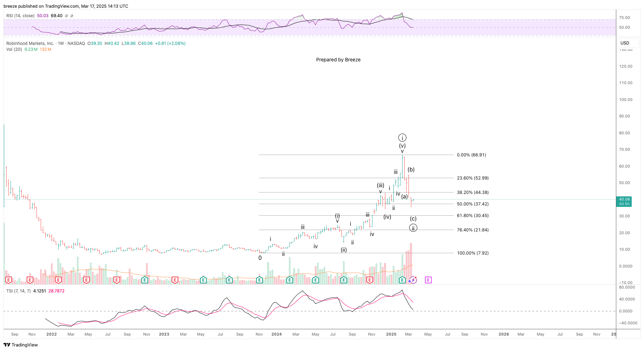Click the wave label '(b)'

click(x=411, y=170)
